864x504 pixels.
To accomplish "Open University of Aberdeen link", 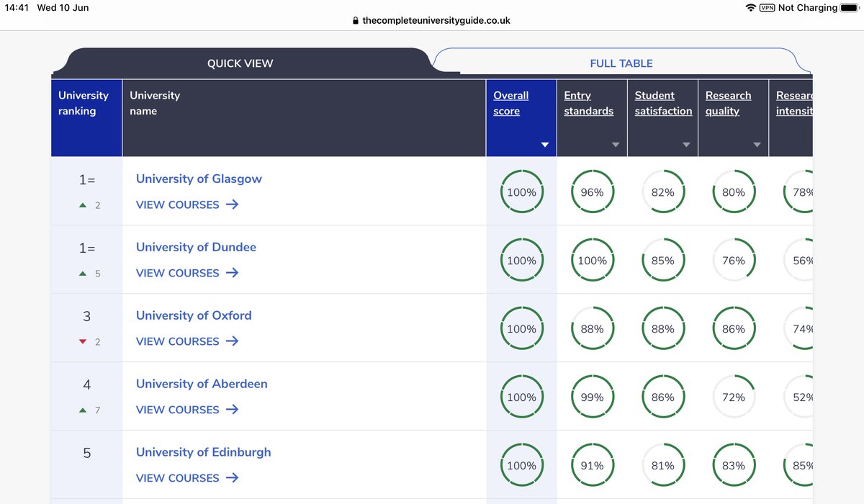I will pyautogui.click(x=202, y=384).
